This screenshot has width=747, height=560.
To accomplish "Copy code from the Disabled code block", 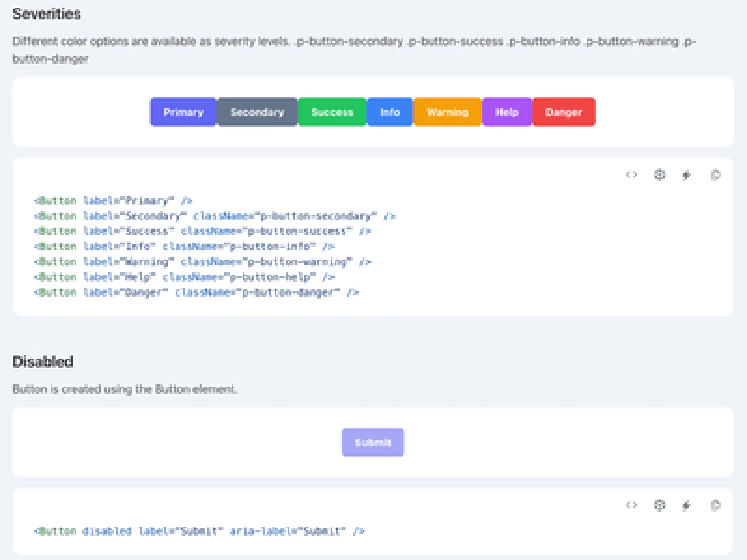I will click(x=715, y=505).
